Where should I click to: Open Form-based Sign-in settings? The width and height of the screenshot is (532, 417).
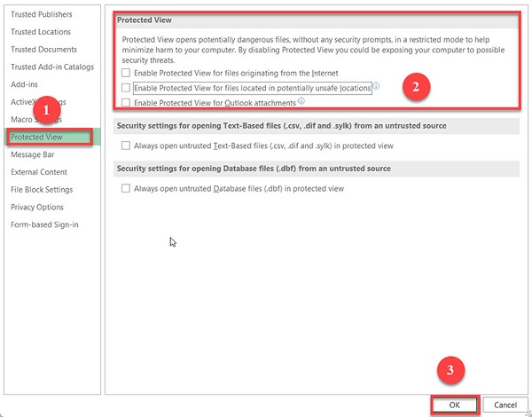pyautogui.click(x=44, y=224)
